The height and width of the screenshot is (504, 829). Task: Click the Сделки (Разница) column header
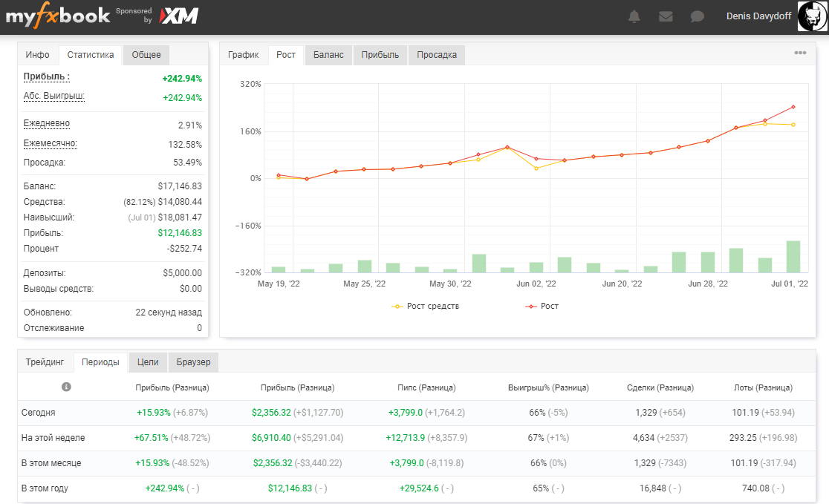pyautogui.click(x=660, y=387)
